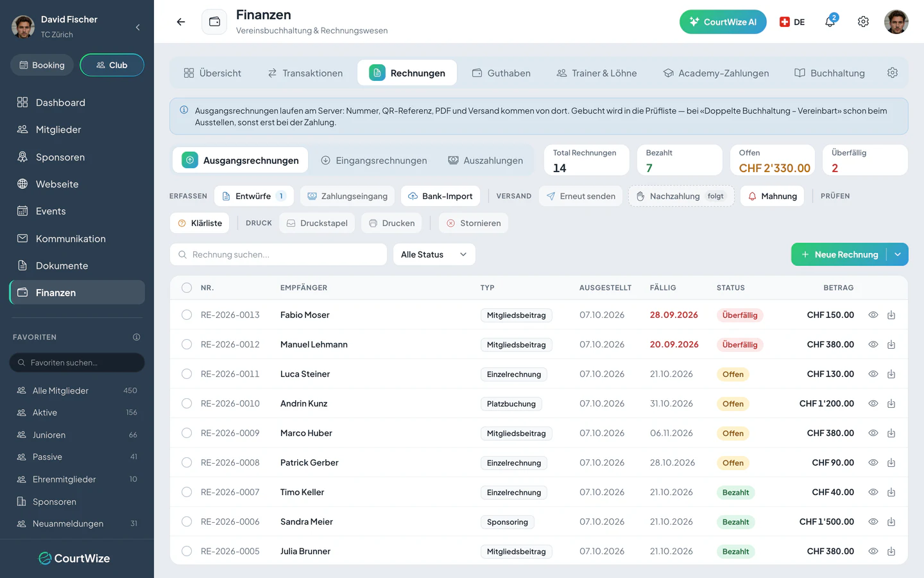Open the Alle Status dropdown
924x578 pixels.
(x=434, y=254)
